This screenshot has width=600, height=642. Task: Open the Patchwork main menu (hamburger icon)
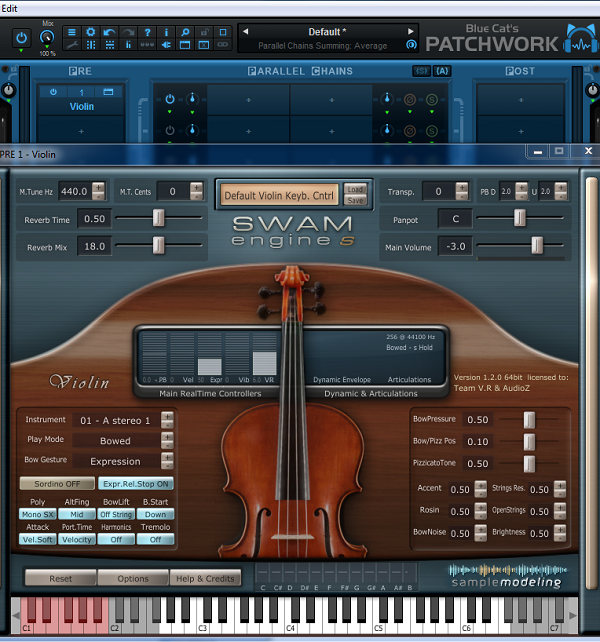[x=72, y=32]
